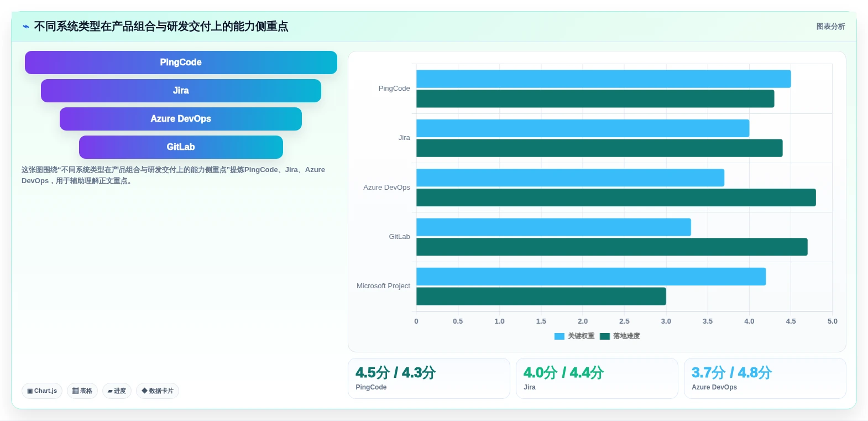Click Microsoft Project's dark teal 落地难度 bar
Image resolution: width=868 pixels, height=421 pixels.
(541, 296)
